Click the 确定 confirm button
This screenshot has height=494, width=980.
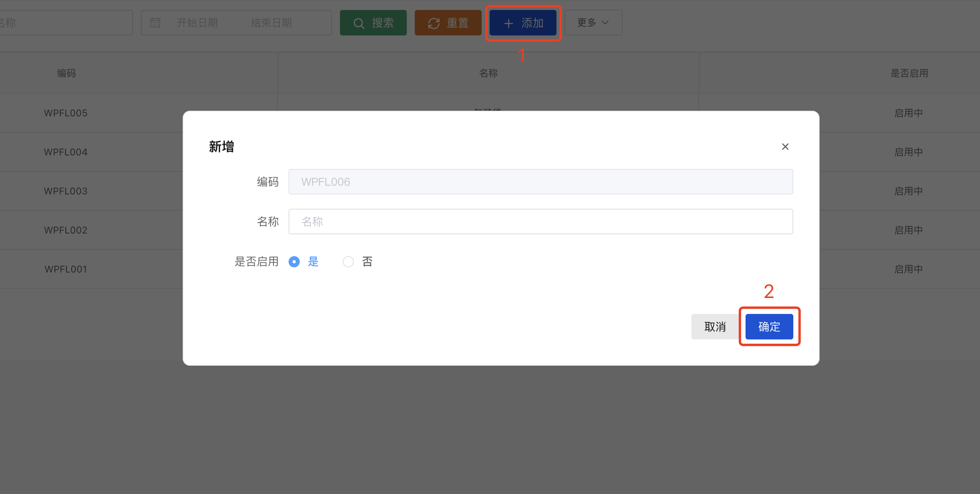(769, 327)
